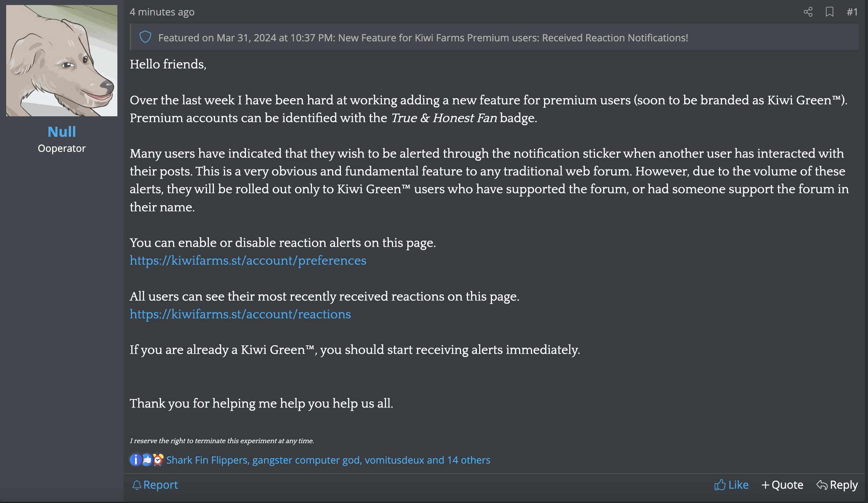View Null's profile via username
Viewport: 868px width, 503px height.
coord(62,132)
